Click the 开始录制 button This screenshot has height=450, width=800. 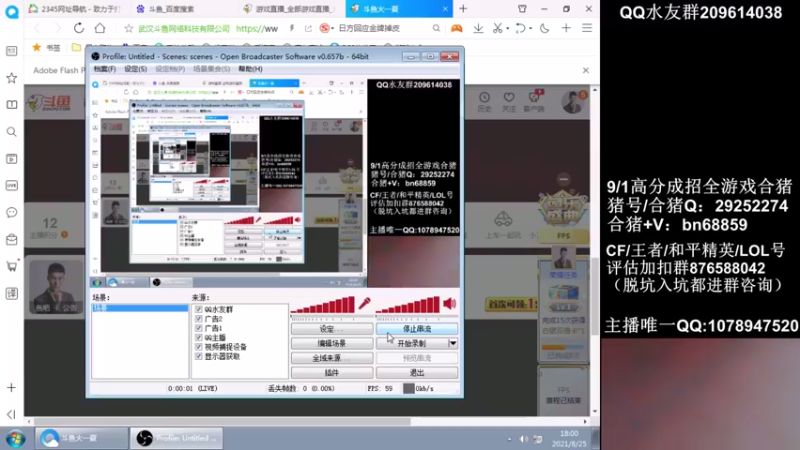coord(412,343)
